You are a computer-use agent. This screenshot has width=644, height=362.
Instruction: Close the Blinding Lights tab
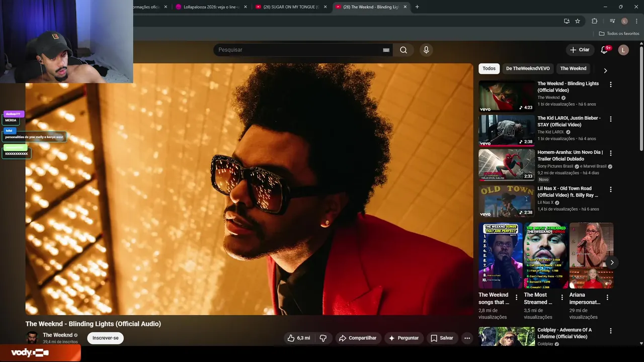(x=405, y=7)
